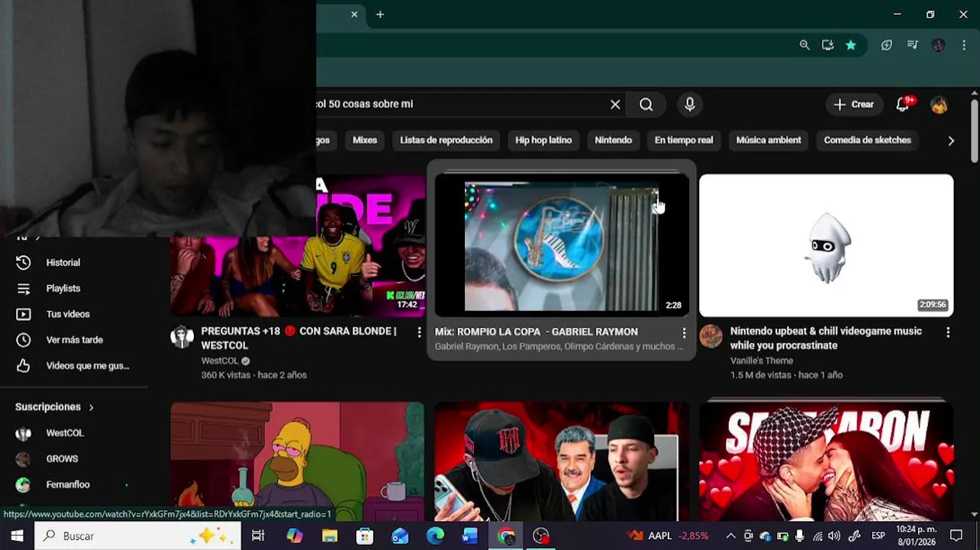Open Microsoft Store from the taskbar
Image resolution: width=980 pixels, height=550 pixels.
(365, 535)
